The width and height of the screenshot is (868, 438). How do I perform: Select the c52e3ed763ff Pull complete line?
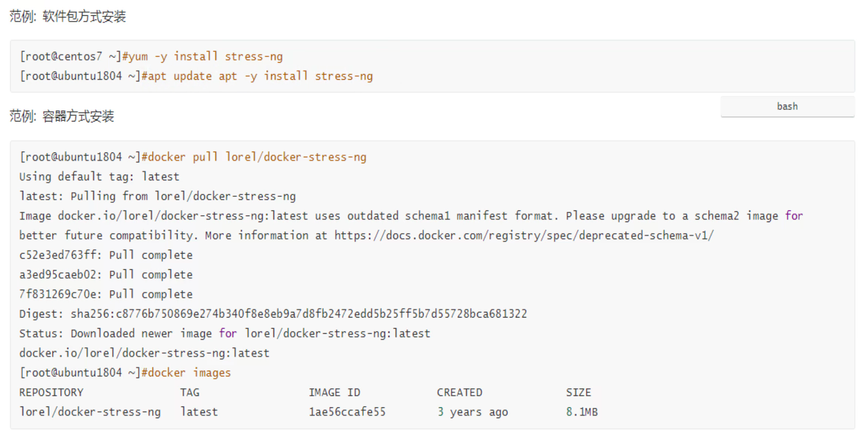[x=106, y=255]
